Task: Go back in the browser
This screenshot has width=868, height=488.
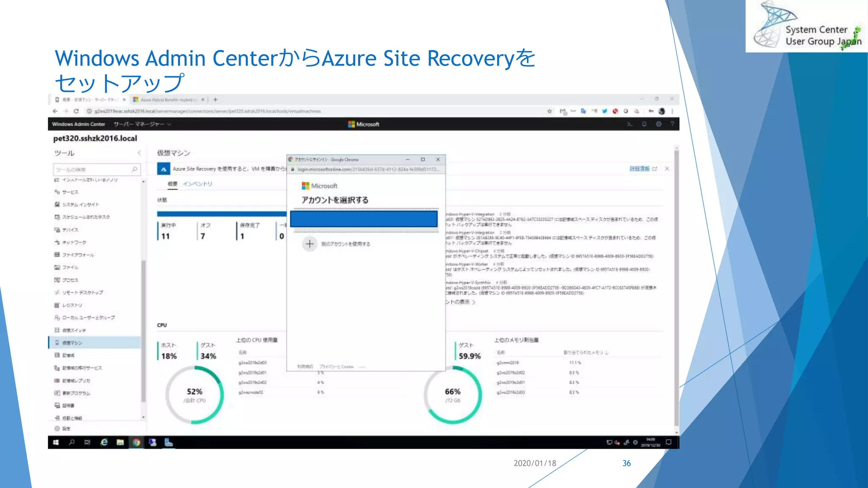Action: [x=55, y=111]
